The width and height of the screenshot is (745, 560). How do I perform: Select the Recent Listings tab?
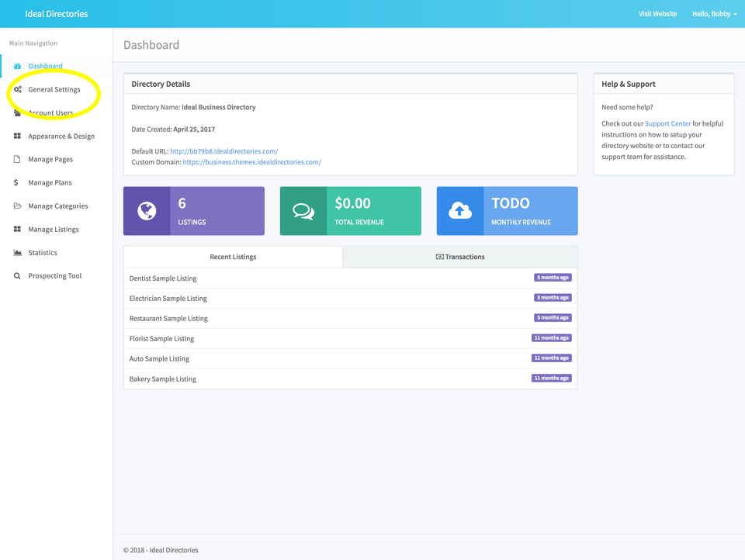click(233, 257)
